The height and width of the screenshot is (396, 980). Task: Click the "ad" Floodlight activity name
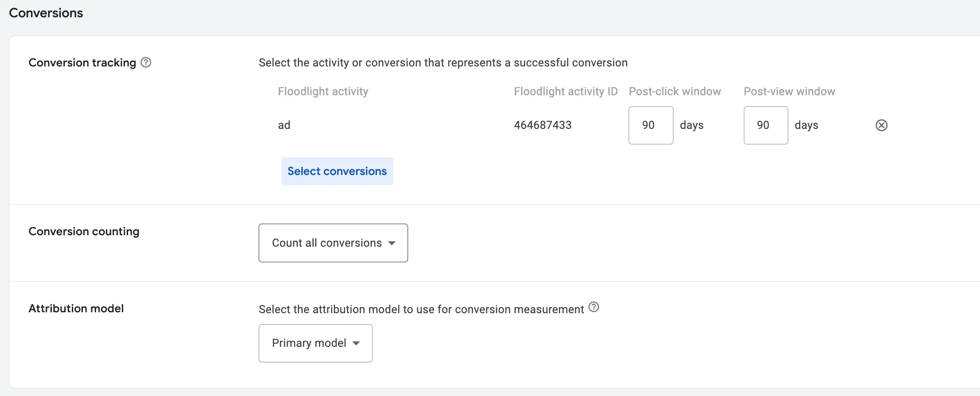[x=284, y=125]
